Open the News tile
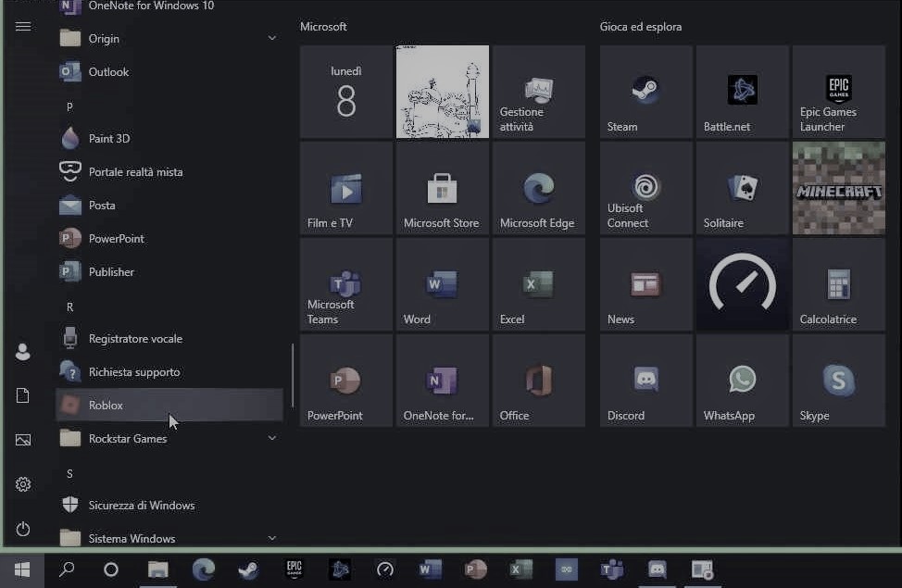This screenshot has width=902, height=588. click(x=646, y=284)
